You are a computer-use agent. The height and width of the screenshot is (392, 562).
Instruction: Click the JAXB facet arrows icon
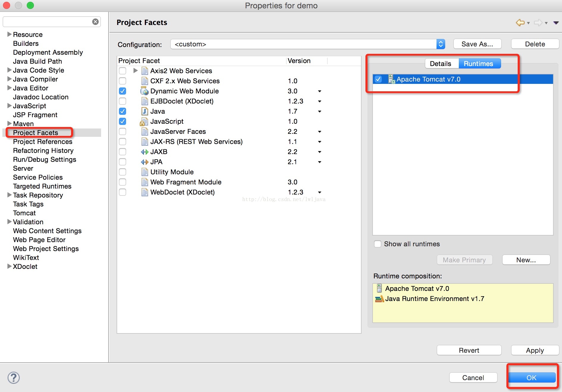145,152
